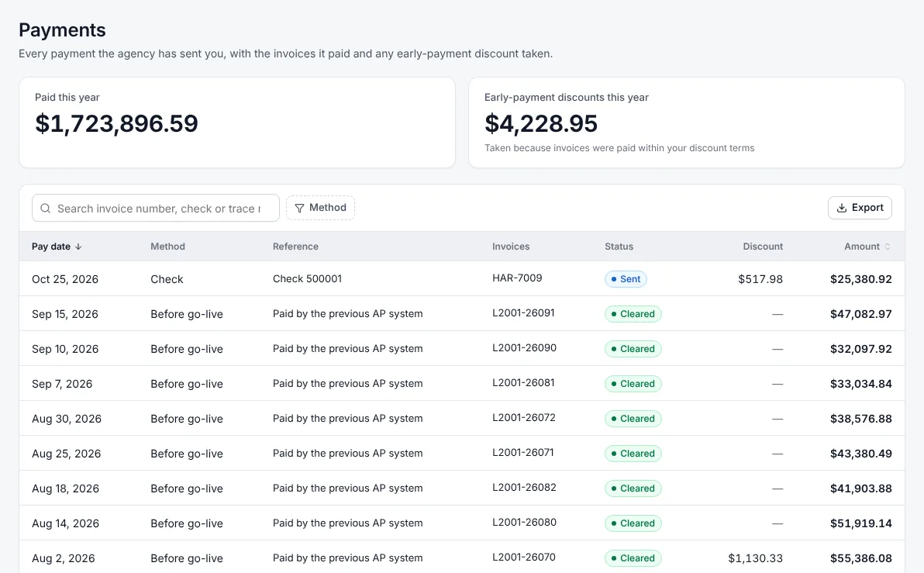
Task: Click the $517.98 discount value
Action: click(x=760, y=279)
